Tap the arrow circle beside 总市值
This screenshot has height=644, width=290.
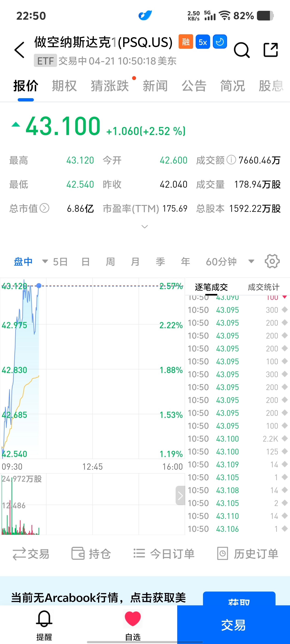(x=45, y=208)
